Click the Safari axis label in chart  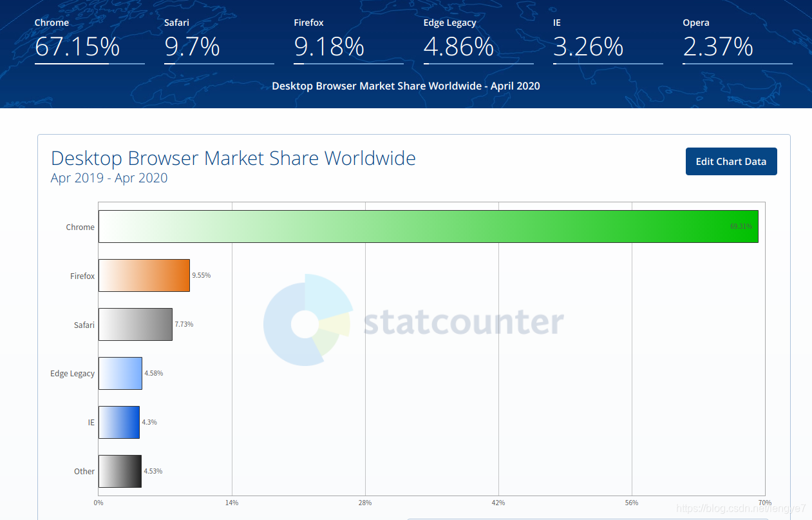[x=84, y=325]
